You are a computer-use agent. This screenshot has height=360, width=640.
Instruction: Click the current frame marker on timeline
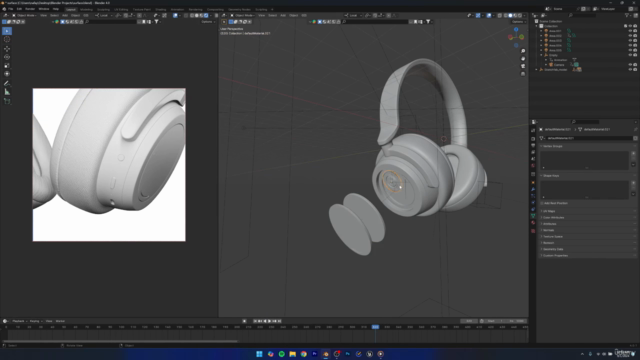pos(375,327)
